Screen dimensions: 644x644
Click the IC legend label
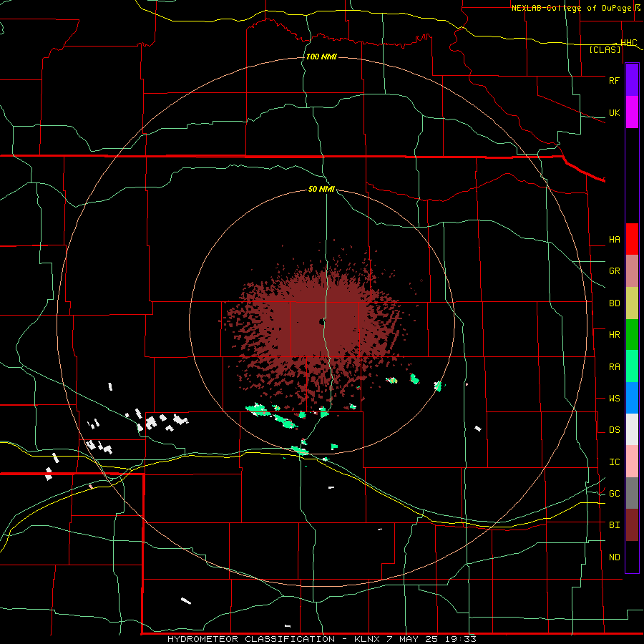coord(614,462)
